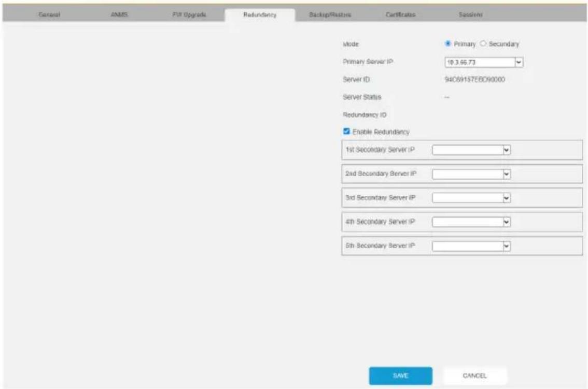Click the Server ID label
The image size is (588, 389).
pos(356,79)
